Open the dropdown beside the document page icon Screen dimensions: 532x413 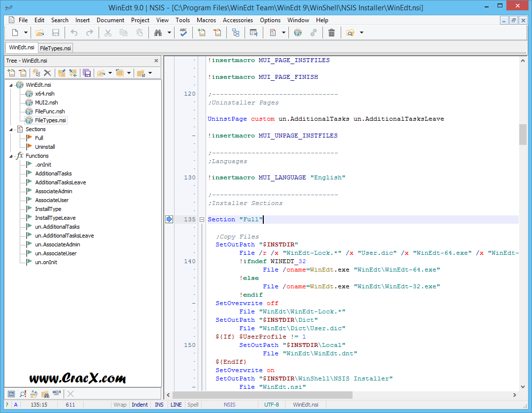pos(284,33)
